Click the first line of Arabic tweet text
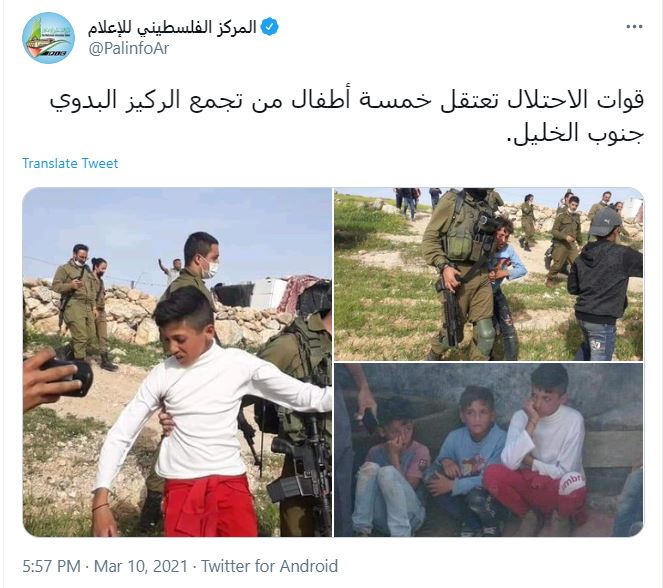 [347, 101]
